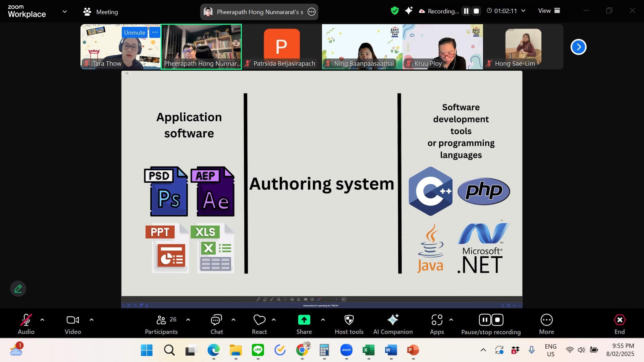Click the green Share screen button
The height and width of the screenshot is (362, 644).
[x=304, y=324]
